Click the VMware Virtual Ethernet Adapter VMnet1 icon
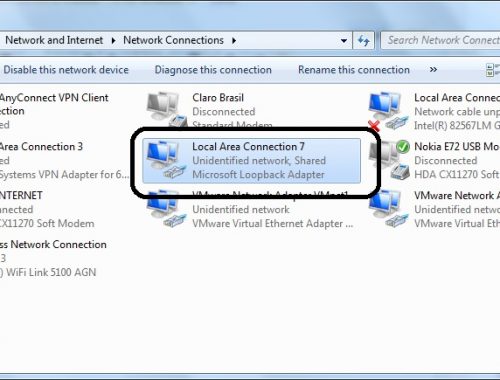 point(166,209)
